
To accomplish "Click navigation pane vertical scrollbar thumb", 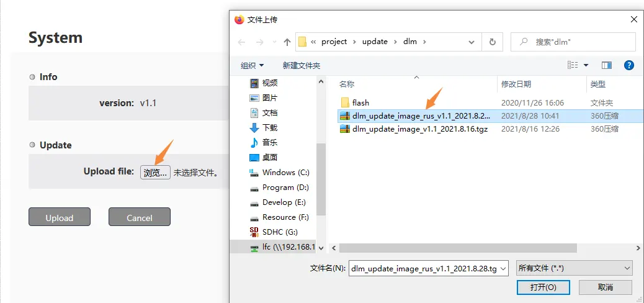I will (321, 179).
